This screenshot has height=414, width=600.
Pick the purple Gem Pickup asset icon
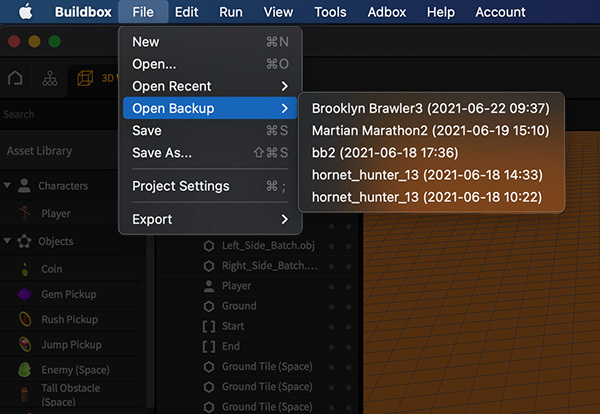point(23,294)
